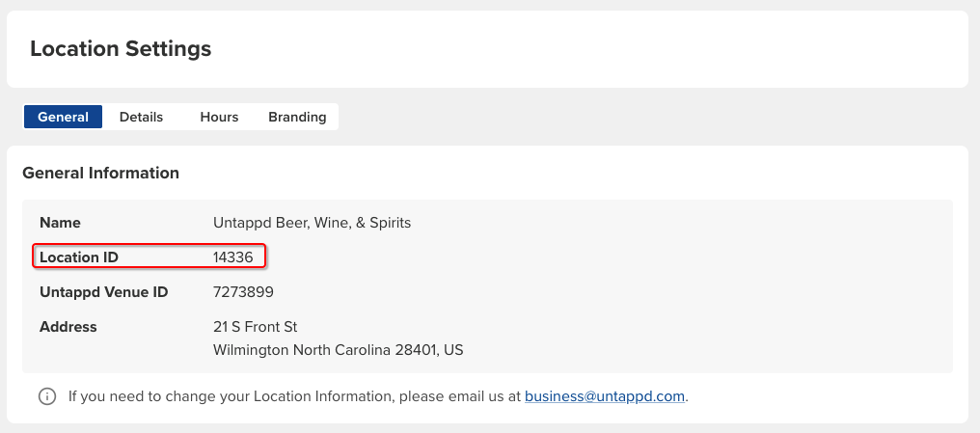Viewport: 980px width, 433px height.
Task: Go to the Branding tab
Action: pyautogui.click(x=297, y=117)
